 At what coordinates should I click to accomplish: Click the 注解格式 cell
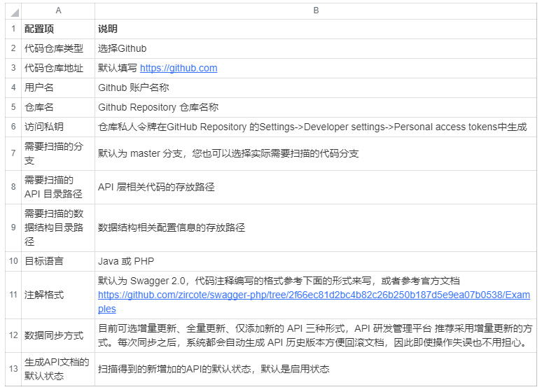click(58, 295)
